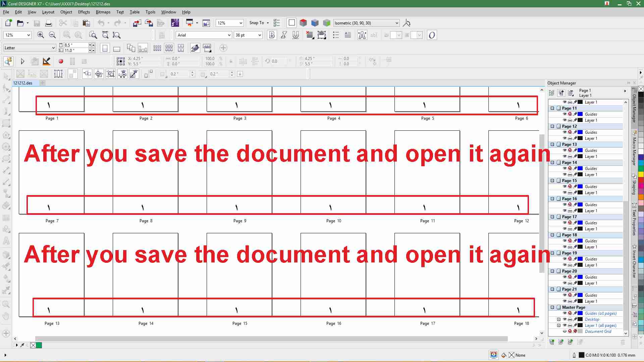Click the Options list icon beside Snap To
Viewport: 644px width, 362px height.
[277, 23]
